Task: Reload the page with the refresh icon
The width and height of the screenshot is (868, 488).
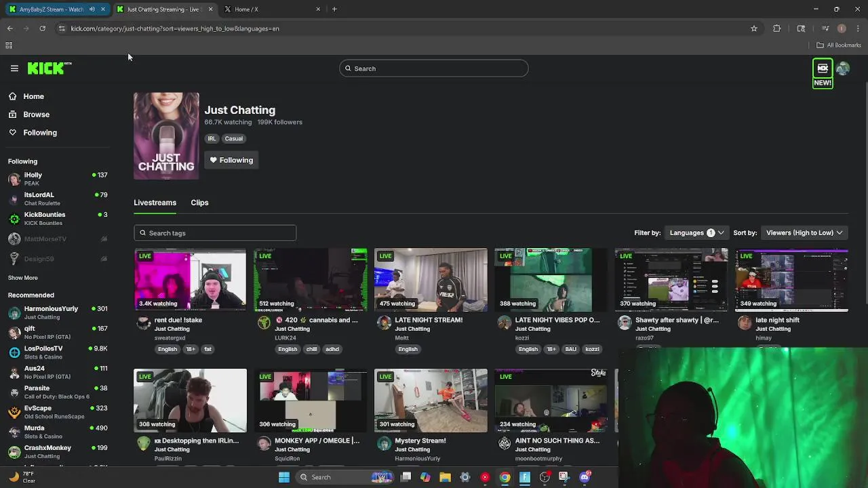Action: tap(42, 28)
